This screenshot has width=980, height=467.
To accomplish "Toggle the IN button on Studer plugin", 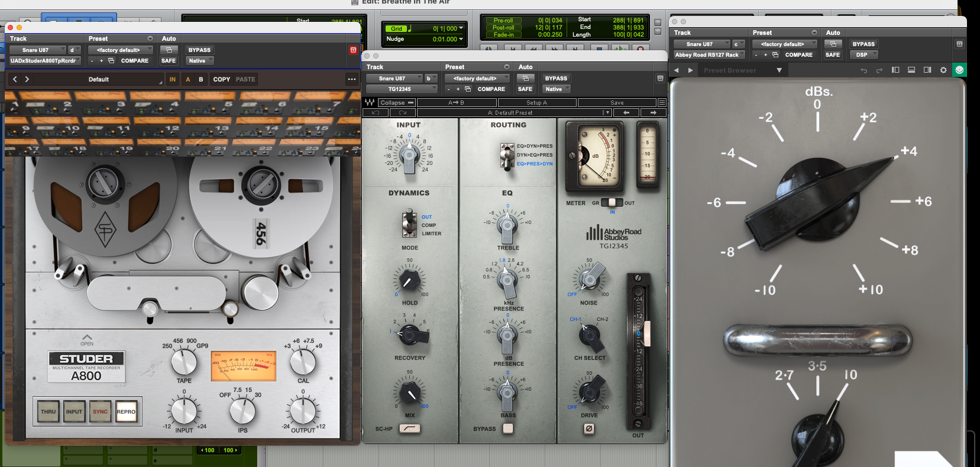I will (172, 79).
